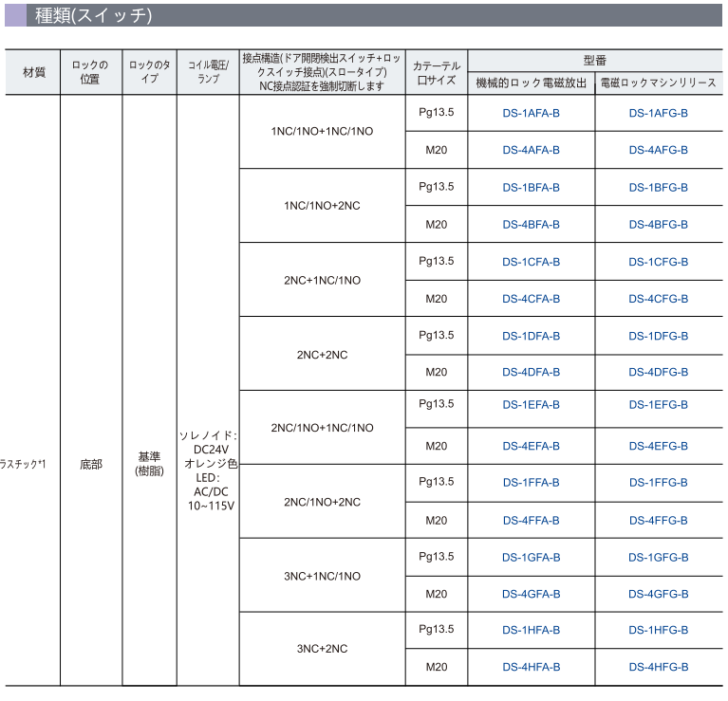This screenshot has width=728, height=701.
Task: Click the 電磁ロックマシンリリース column header
Action: coord(658,83)
